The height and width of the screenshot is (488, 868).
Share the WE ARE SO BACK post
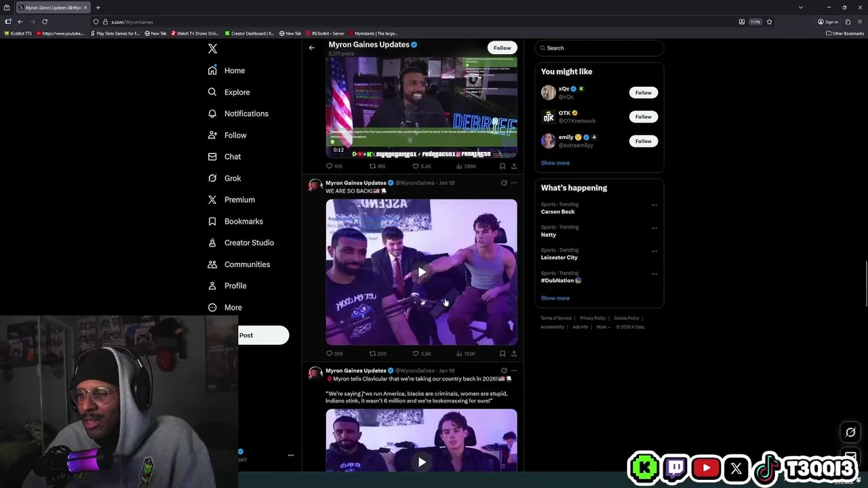(514, 354)
